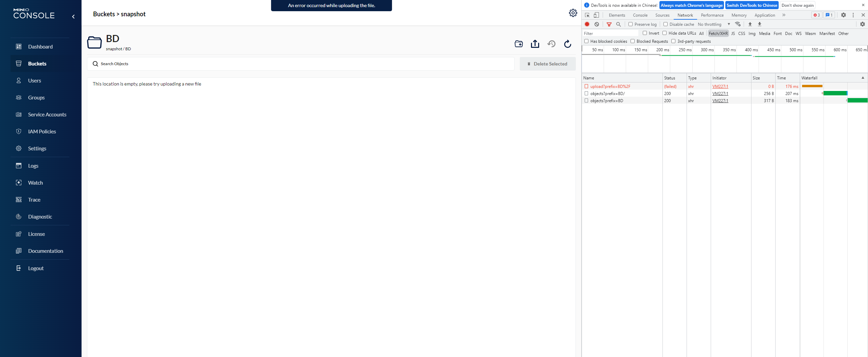This screenshot has width=868, height=357.
Task: Click the record network log button in DevTools
Action: pos(587,24)
